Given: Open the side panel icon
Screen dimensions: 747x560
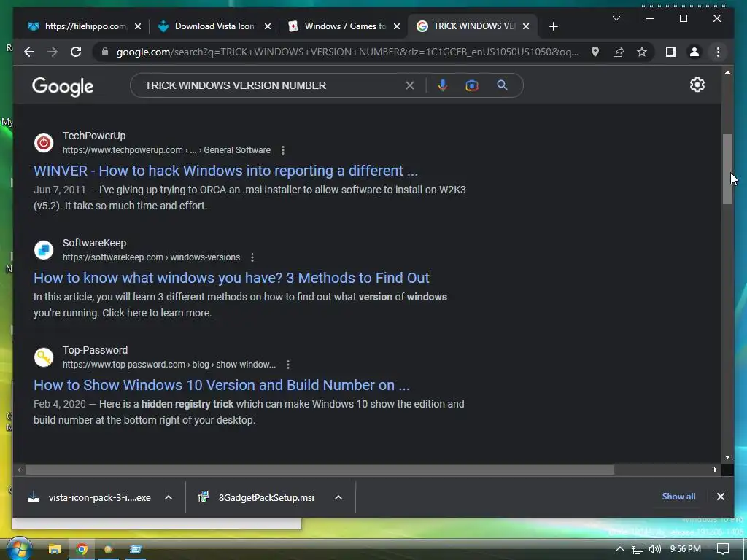Looking at the screenshot, I should pos(671,52).
